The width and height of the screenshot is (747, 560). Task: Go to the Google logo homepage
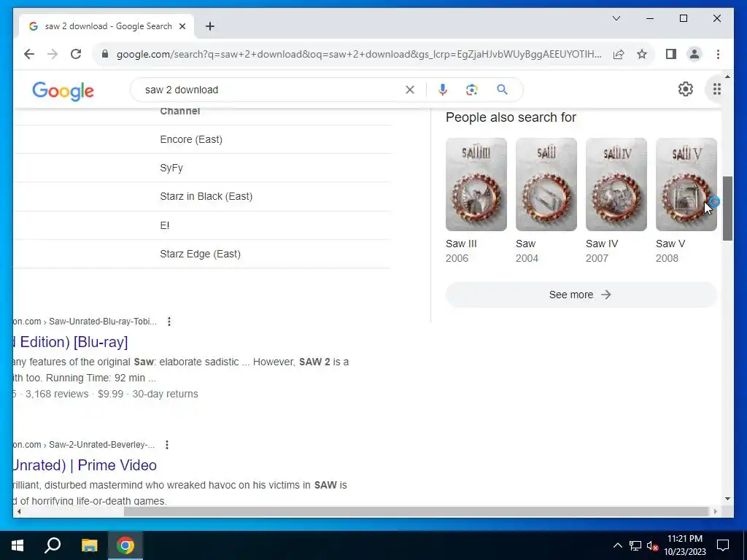click(63, 90)
